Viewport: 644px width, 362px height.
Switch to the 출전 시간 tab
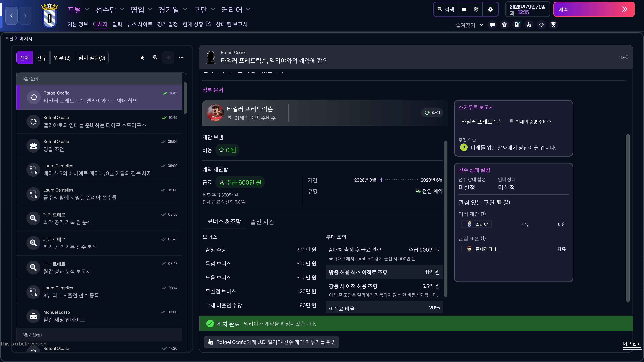[262, 222]
